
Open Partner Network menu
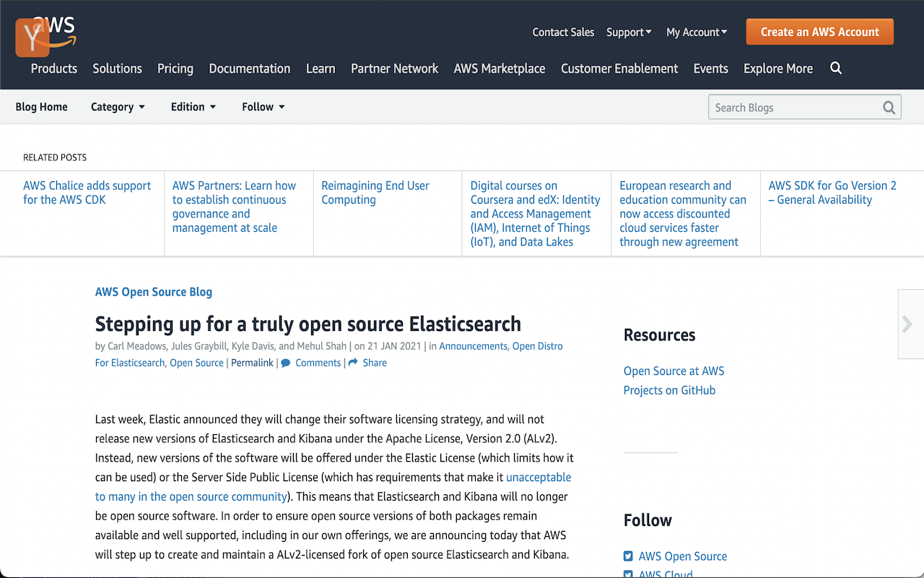(395, 69)
